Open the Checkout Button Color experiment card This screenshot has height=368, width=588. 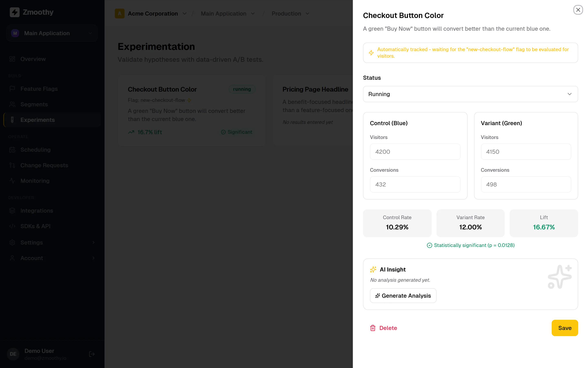tap(192, 110)
